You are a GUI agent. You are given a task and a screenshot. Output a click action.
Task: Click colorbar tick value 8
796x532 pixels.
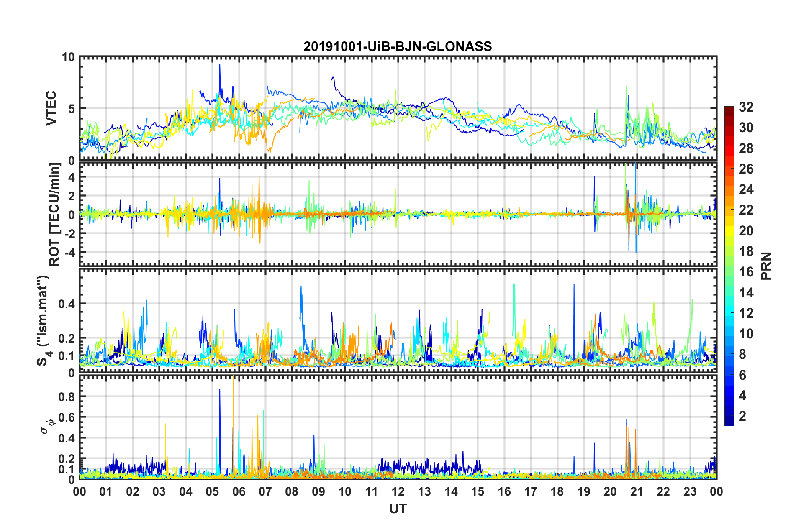tap(742, 354)
